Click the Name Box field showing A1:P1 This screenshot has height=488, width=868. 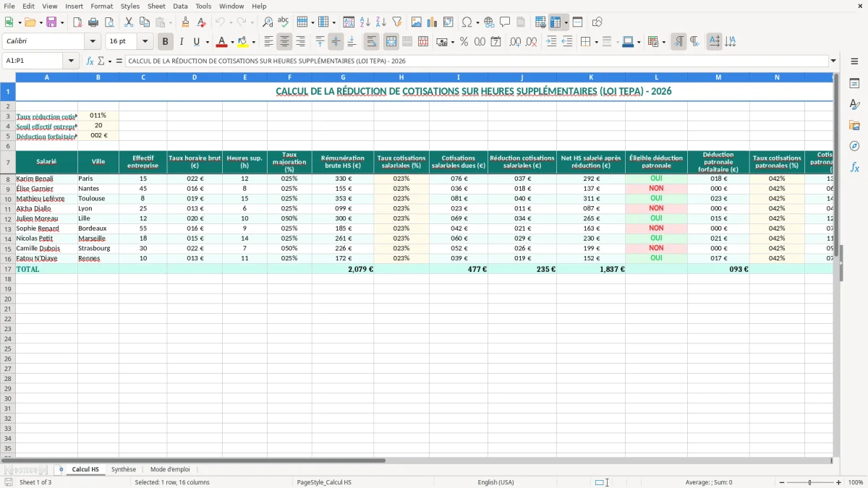point(33,61)
